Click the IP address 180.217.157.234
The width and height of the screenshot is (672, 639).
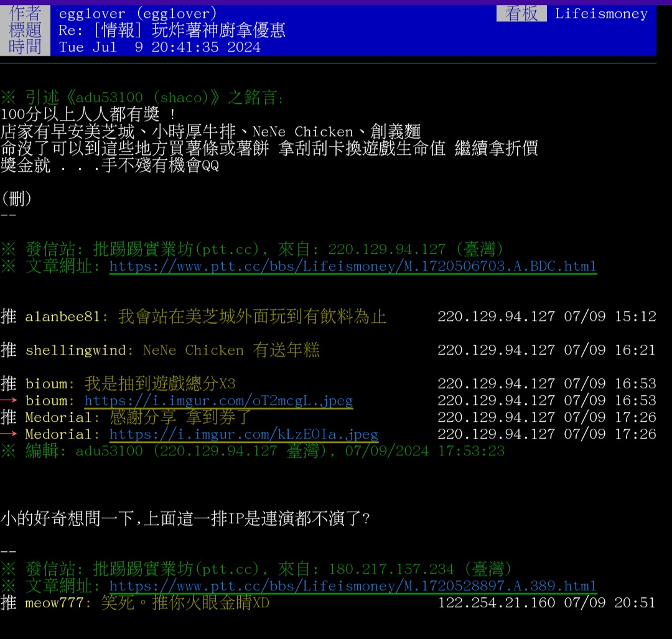pos(391,569)
